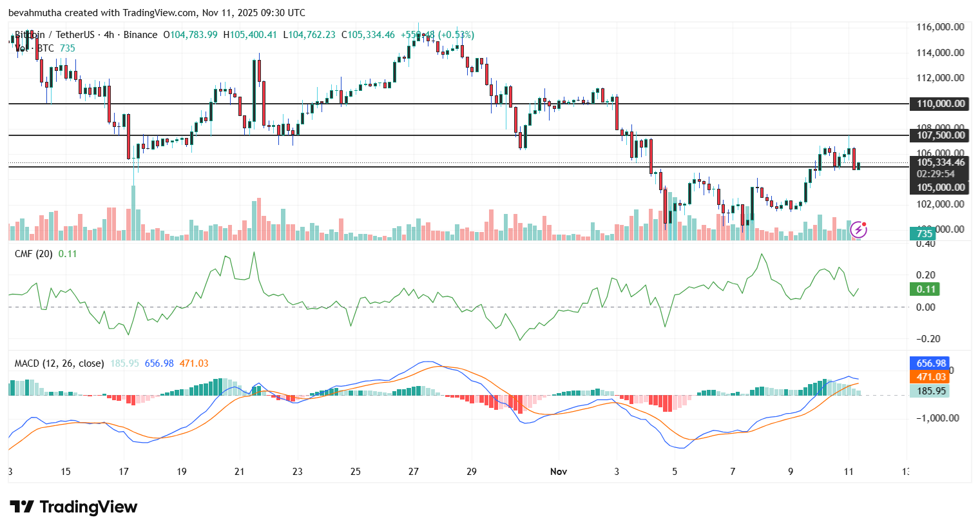Screen dimensions: 980x531
Task: Click the purple lightning bolt quick-action icon
Action: click(860, 228)
